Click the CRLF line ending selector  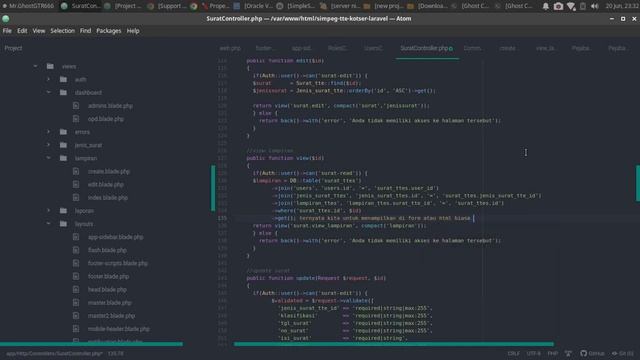[x=513, y=353]
